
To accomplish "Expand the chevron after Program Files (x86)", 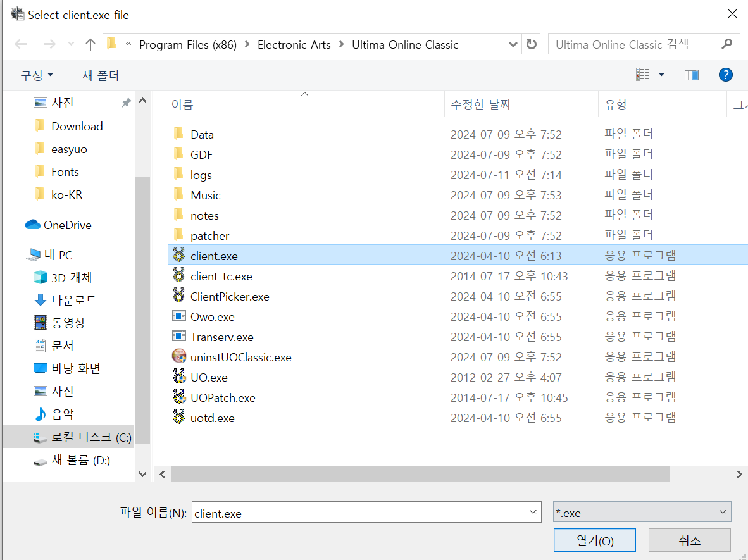I will point(247,44).
